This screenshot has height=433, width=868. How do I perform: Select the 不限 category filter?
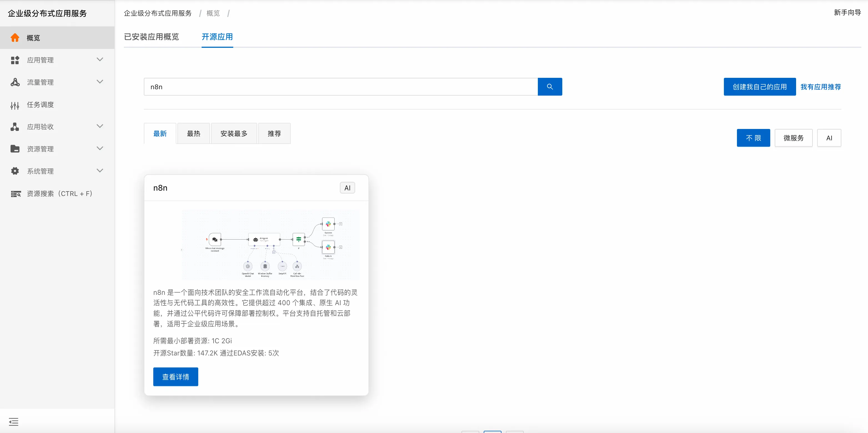pos(753,138)
